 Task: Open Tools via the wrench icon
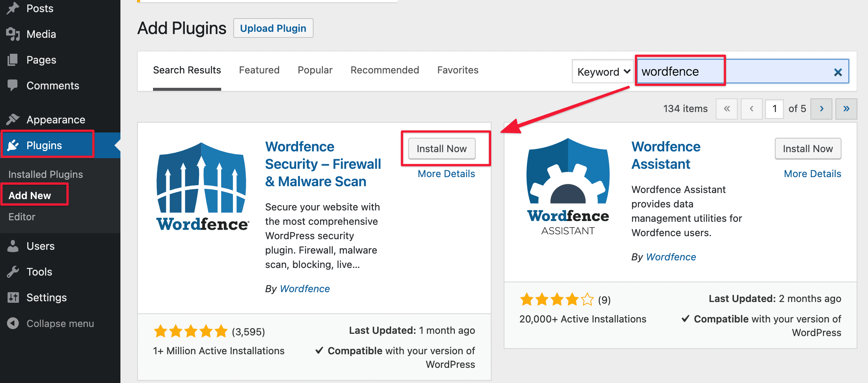coord(12,271)
